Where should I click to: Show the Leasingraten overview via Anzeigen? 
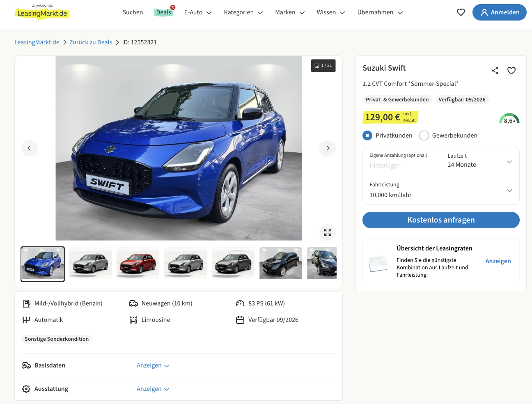(x=498, y=261)
